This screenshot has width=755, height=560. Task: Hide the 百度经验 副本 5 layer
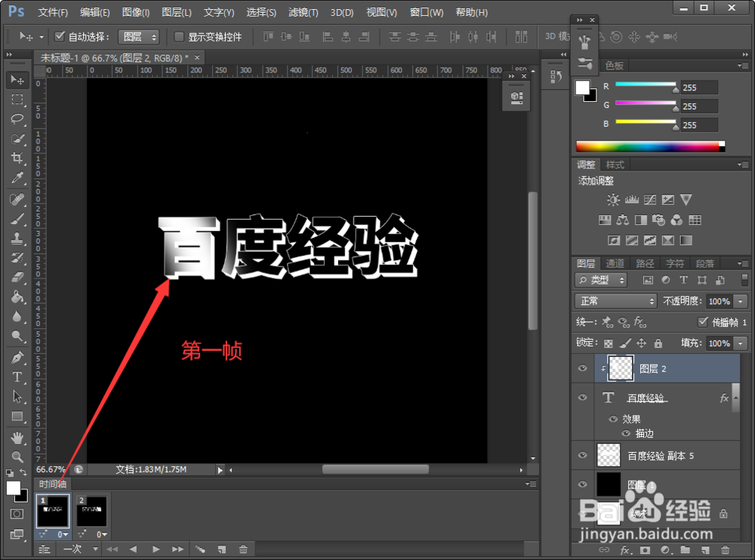click(x=583, y=456)
